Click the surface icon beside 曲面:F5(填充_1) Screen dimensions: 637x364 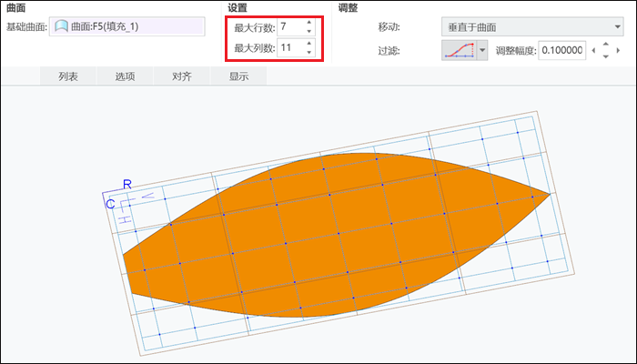click(61, 26)
